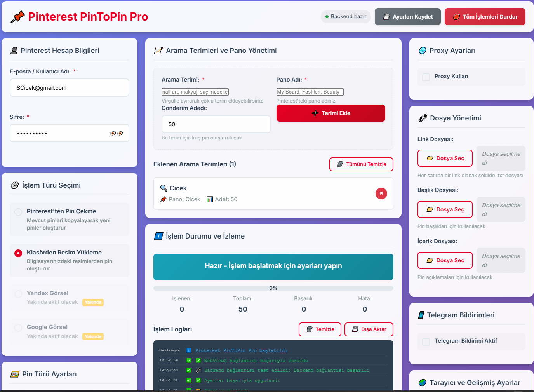Select the Klasörden Resim Yükleme radio option

(18, 253)
